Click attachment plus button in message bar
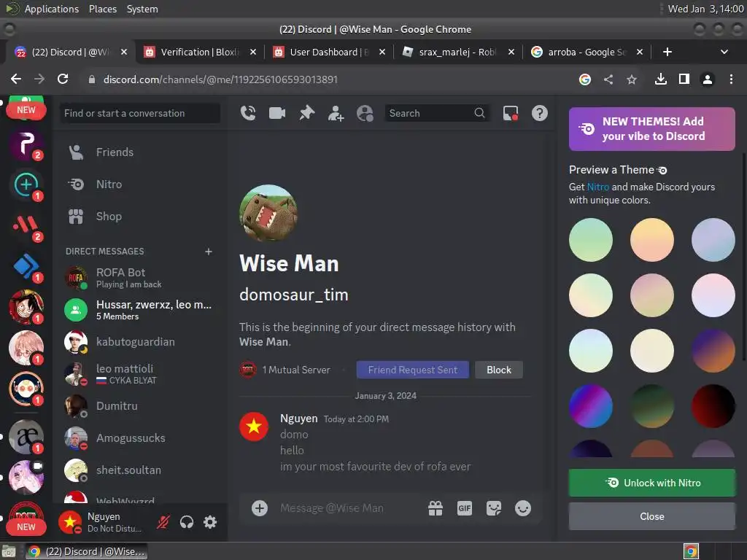This screenshot has width=747, height=560. [260, 508]
